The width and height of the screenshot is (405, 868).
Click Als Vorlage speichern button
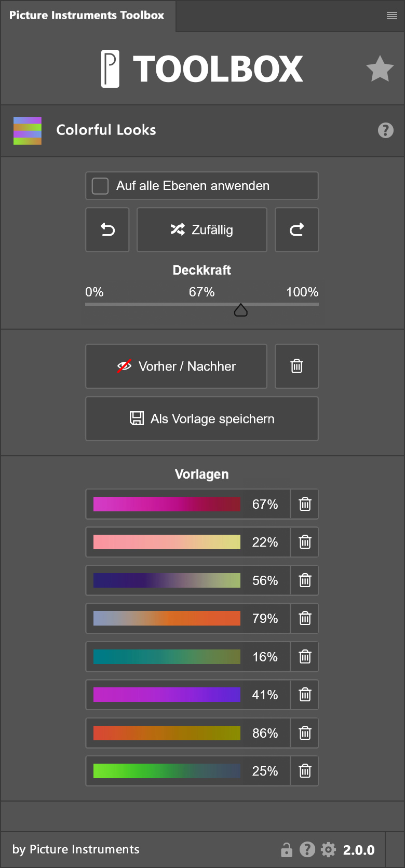pyautogui.click(x=201, y=418)
